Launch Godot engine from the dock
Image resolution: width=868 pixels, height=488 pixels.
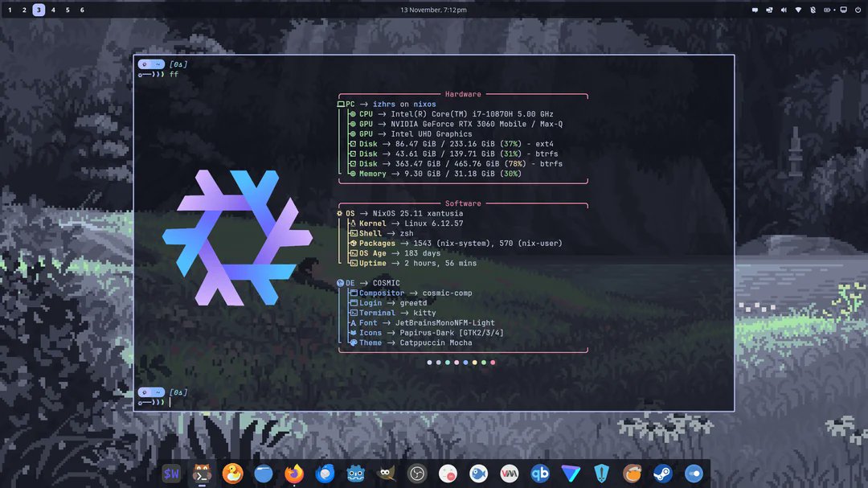click(355, 474)
